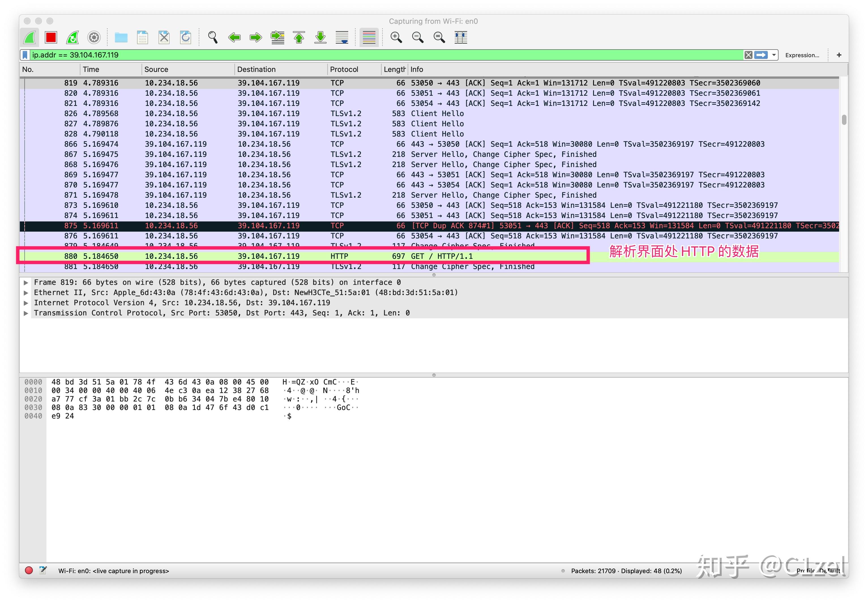Jump to the last packet
Viewport: 868px width, 602px height.
pyautogui.click(x=320, y=37)
